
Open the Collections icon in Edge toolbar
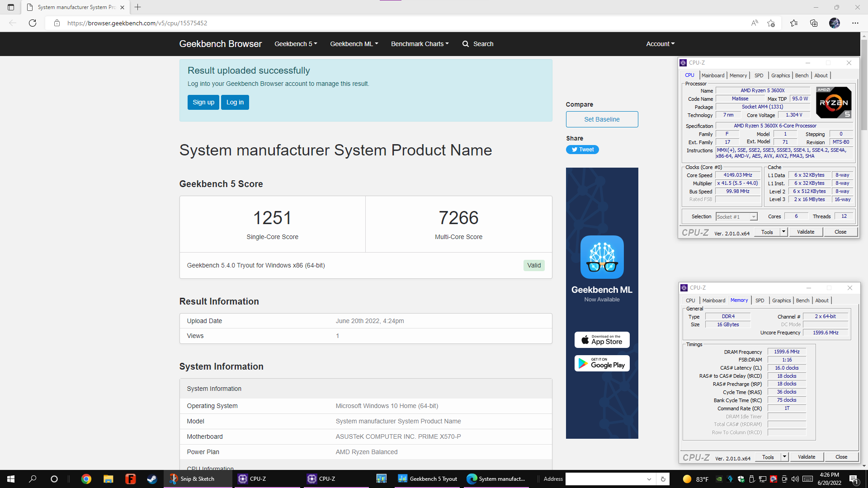[814, 23]
